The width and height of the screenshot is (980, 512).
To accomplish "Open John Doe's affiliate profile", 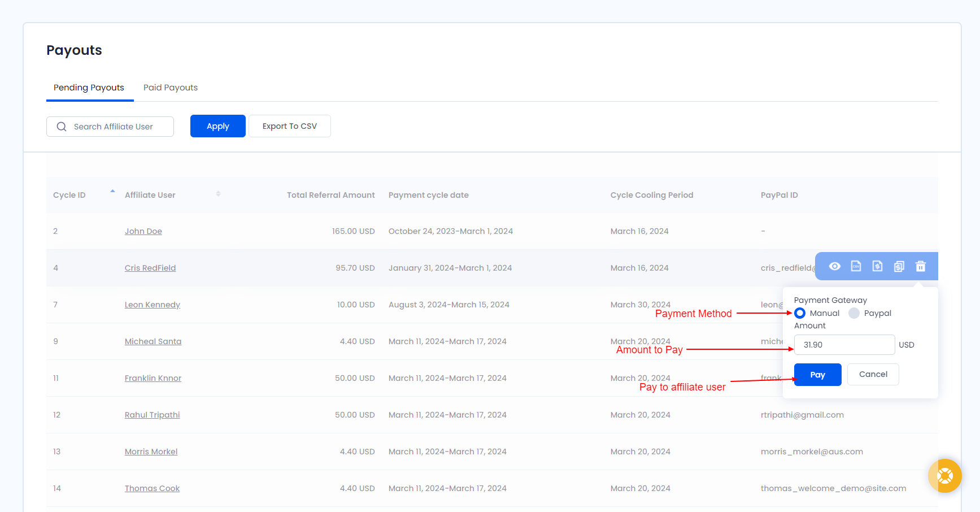I will coord(143,231).
